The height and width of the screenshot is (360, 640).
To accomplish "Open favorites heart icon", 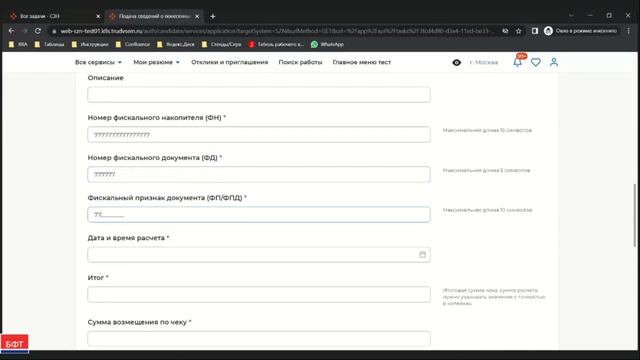I will (536, 62).
